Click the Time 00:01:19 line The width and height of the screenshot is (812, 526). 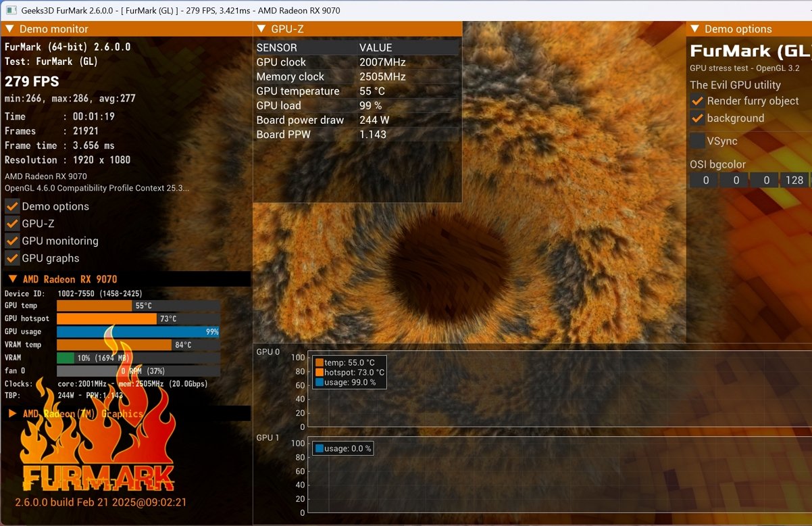[59, 116]
